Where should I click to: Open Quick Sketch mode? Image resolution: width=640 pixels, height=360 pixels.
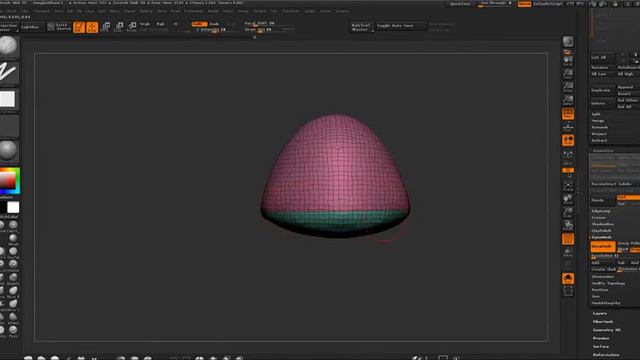pyautogui.click(x=59, y=27)
